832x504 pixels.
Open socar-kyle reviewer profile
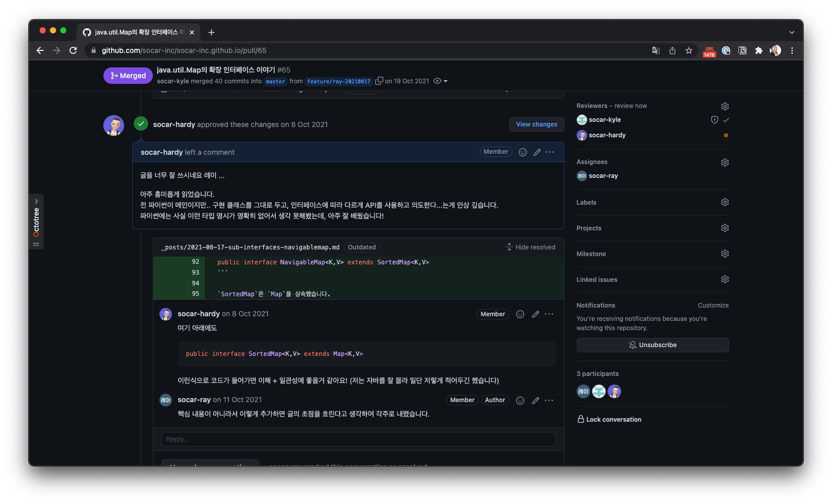click(x=605, y=120)
